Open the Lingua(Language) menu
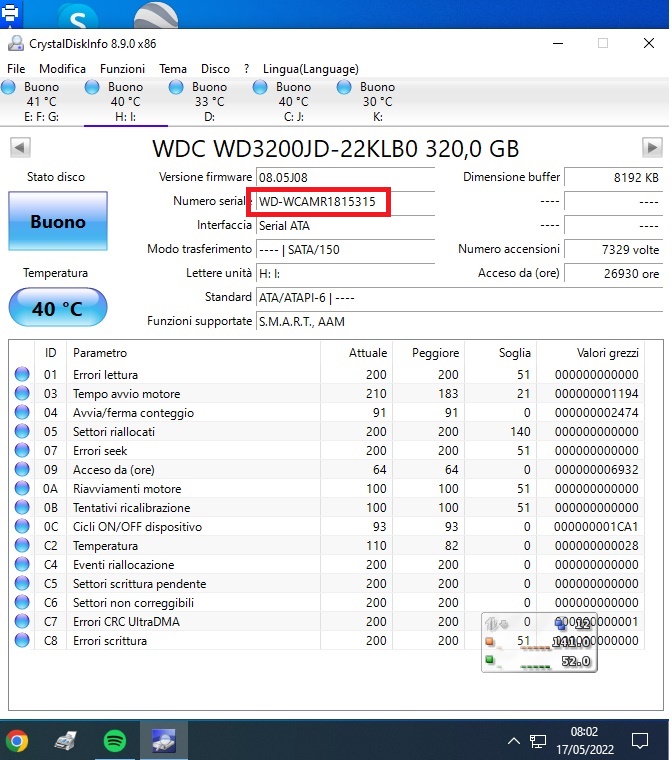 [311, 69]
